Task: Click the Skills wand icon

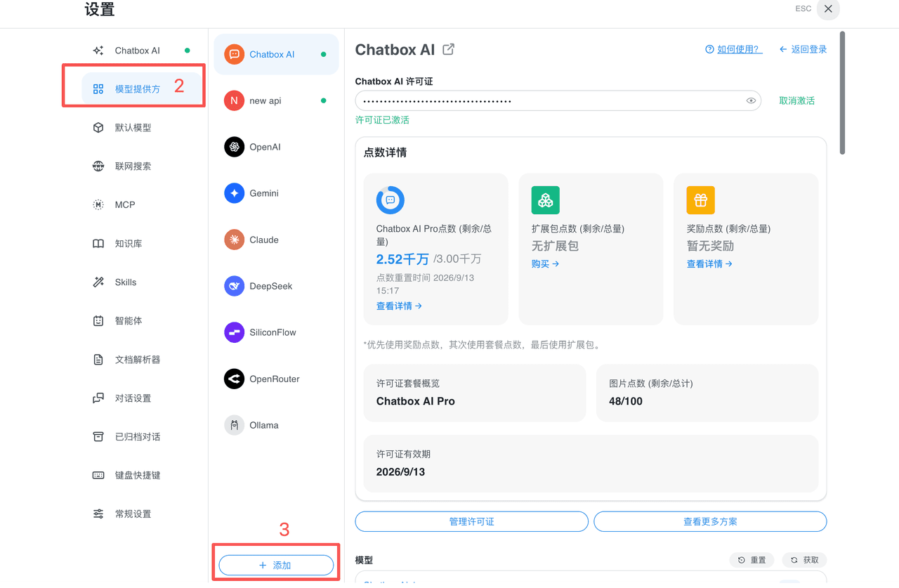Action: [98, 282]
